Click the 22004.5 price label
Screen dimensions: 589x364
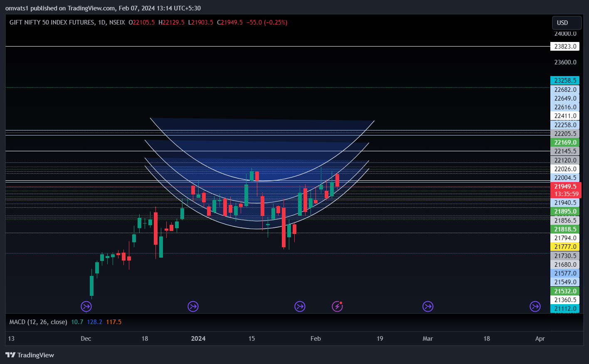[565, 178]
